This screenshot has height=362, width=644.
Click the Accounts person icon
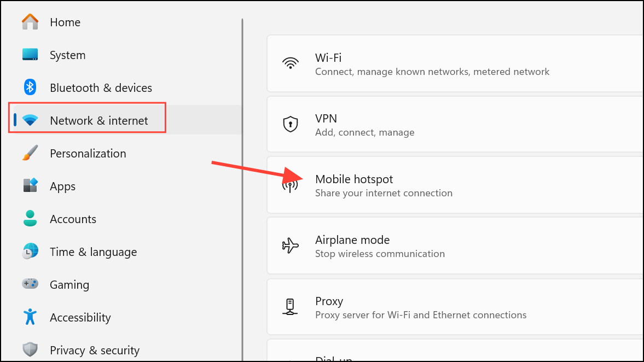point(30,218)
